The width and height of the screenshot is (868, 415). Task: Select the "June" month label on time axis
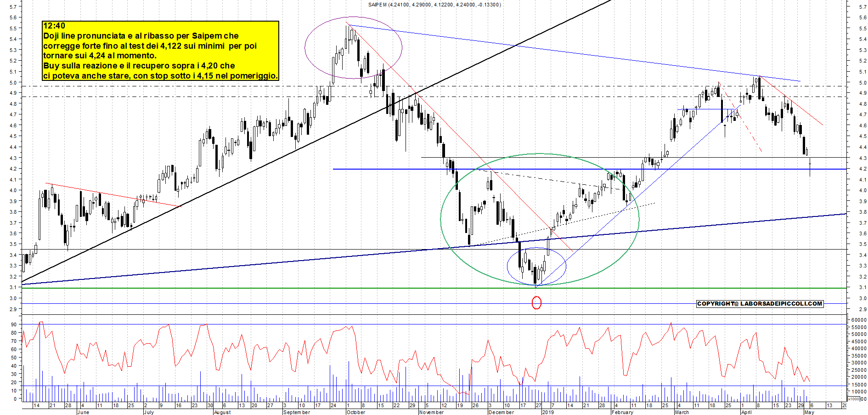(83, 412)
